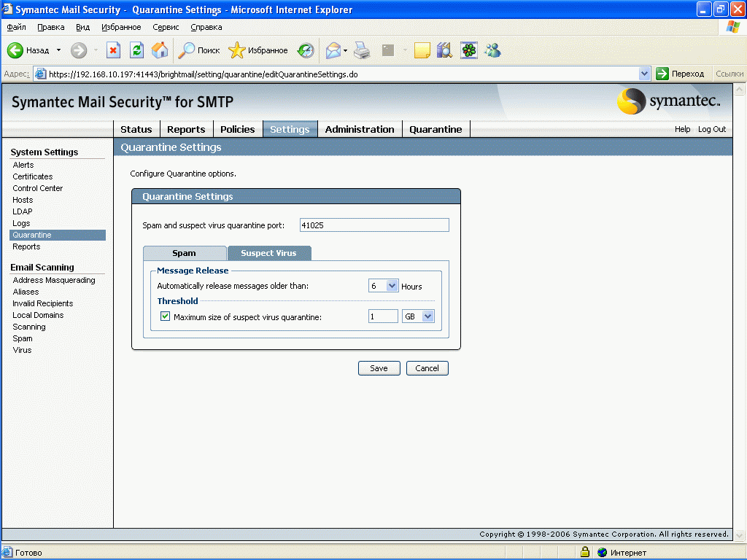
Task: Expand the address bar URL dropdown
Action: 644,74
